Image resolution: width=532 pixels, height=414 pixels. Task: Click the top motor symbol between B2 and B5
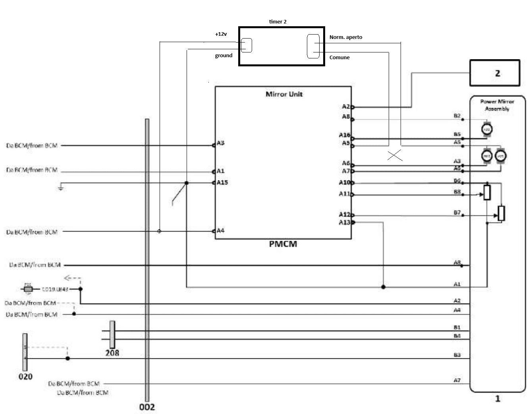tap(487, 130)
